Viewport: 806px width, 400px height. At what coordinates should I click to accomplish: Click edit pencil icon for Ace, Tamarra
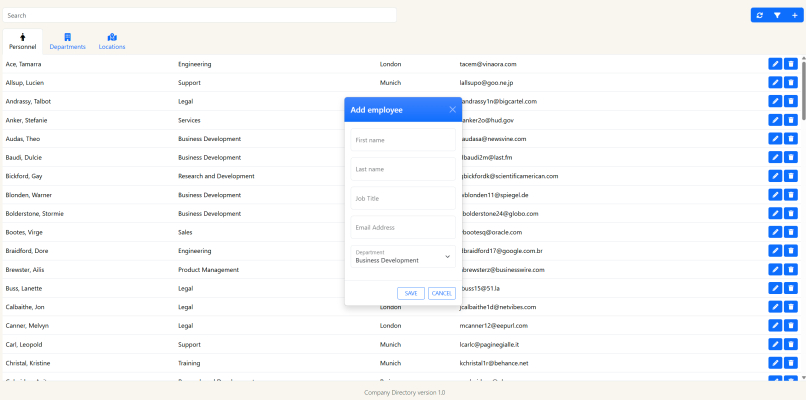tap(775, 64)
